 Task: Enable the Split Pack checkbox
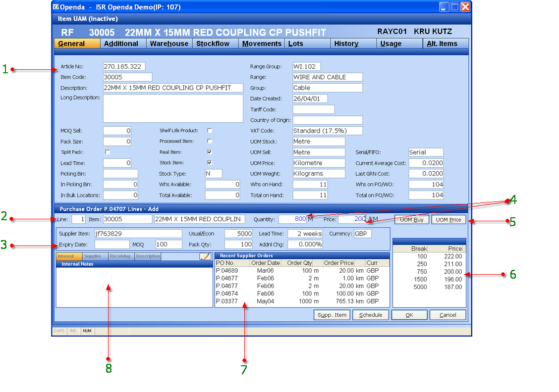click(x=108, y=152)
